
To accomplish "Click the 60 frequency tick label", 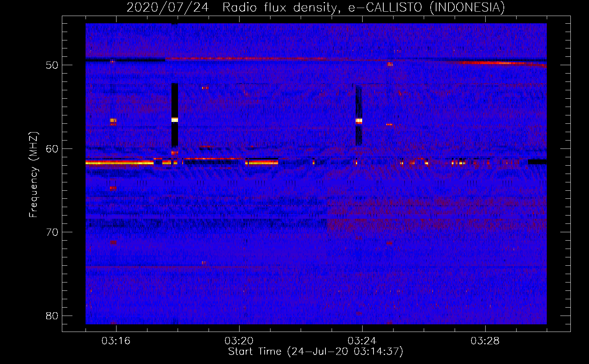I will click(52, 149).
